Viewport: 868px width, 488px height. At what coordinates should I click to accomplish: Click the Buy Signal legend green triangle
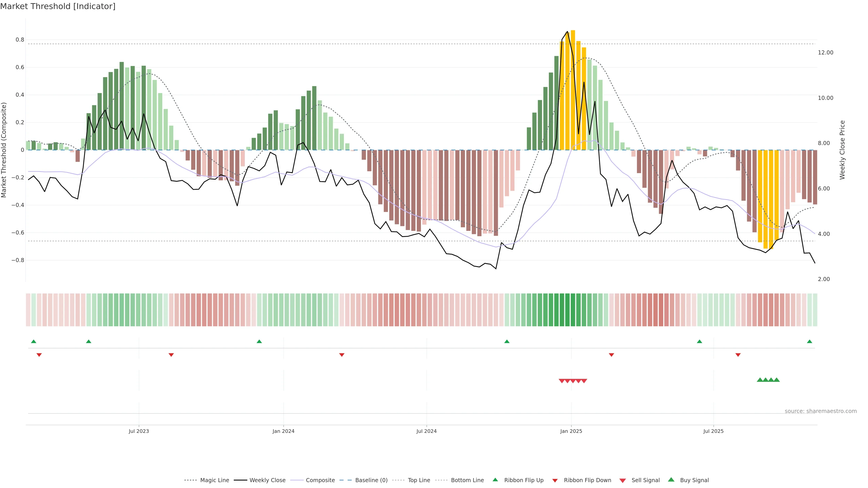pyautogui.click(x=671, y=480)
